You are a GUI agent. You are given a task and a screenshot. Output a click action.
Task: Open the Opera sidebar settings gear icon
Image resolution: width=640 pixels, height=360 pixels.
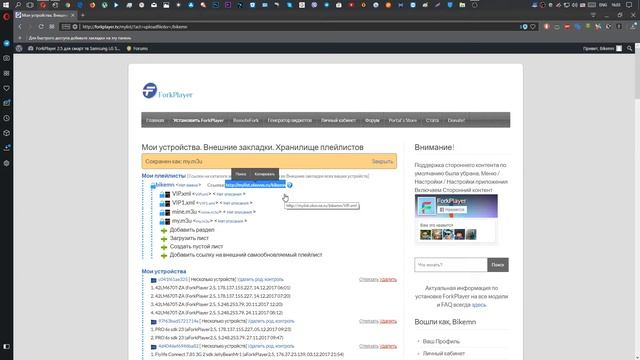[x=7, y=163]
